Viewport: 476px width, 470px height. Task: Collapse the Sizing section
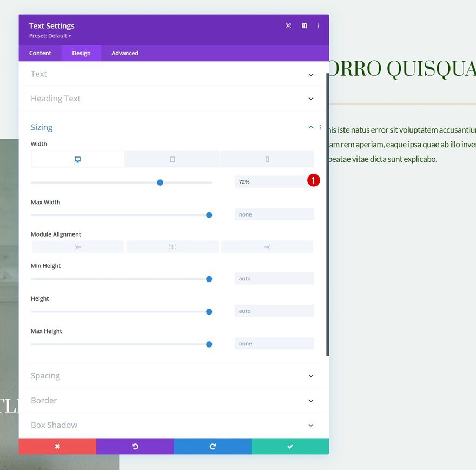[x=310, y=127]
